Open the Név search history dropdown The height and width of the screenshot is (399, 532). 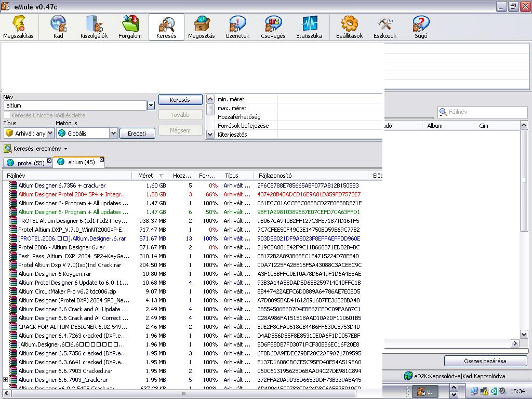click(151, 105)
